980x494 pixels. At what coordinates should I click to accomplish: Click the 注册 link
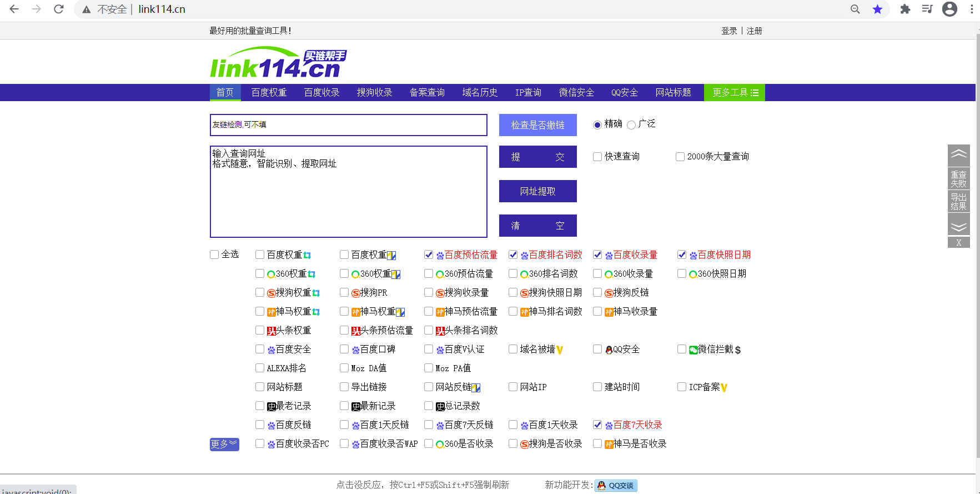pyautogui.click(x=755, y=31)
